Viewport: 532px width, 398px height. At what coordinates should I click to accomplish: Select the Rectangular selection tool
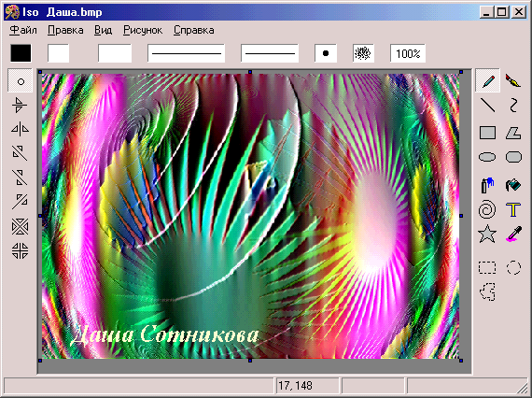[487, 267]
